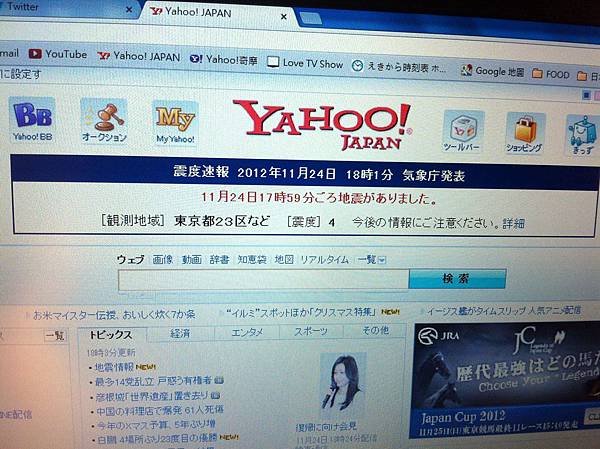
Task: Open the 白鵬 4場所ぶり優勝 headline
Action: (x=157, y=439)
